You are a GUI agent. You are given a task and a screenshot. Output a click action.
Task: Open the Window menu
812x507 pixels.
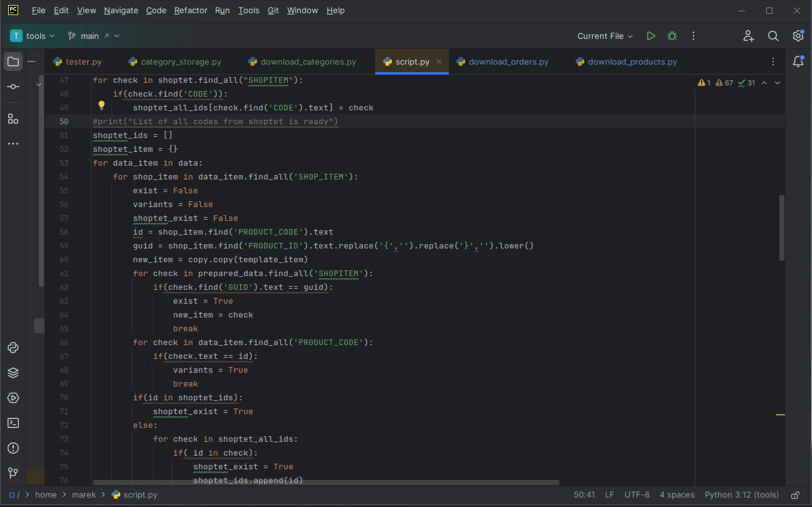[x=303, y=11]
